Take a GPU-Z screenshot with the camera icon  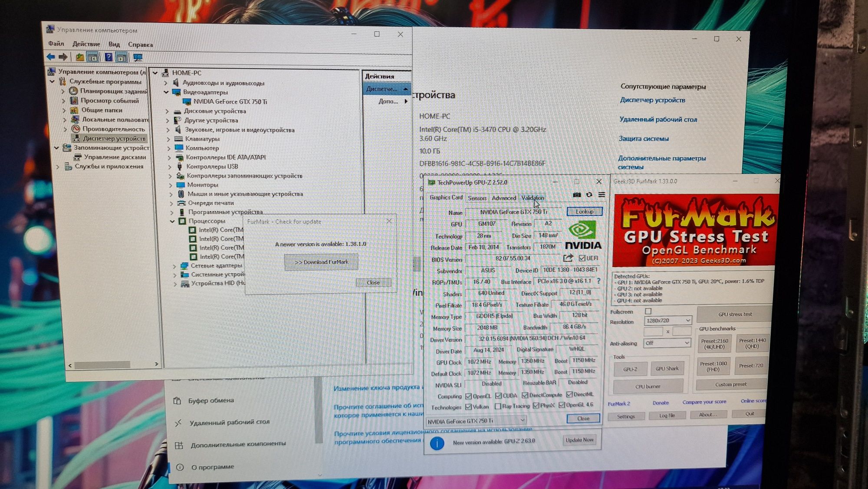click(577, 195)
